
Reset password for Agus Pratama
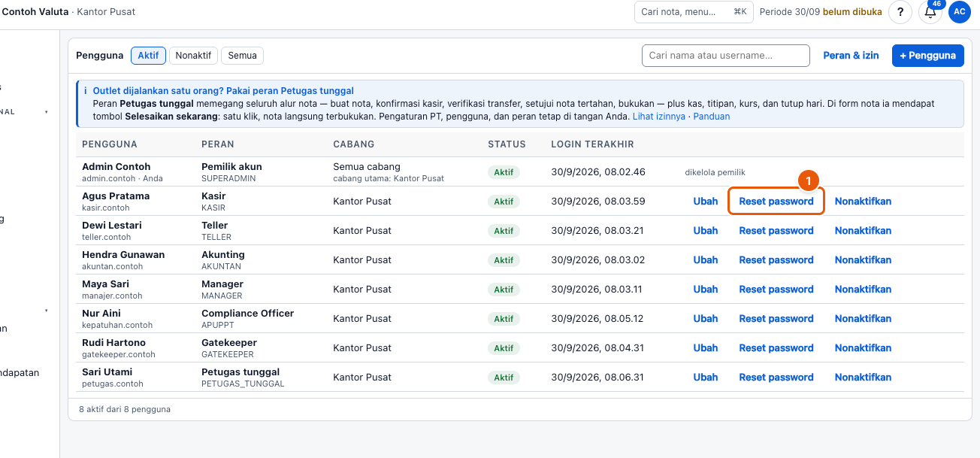click(x=776, y=202)
